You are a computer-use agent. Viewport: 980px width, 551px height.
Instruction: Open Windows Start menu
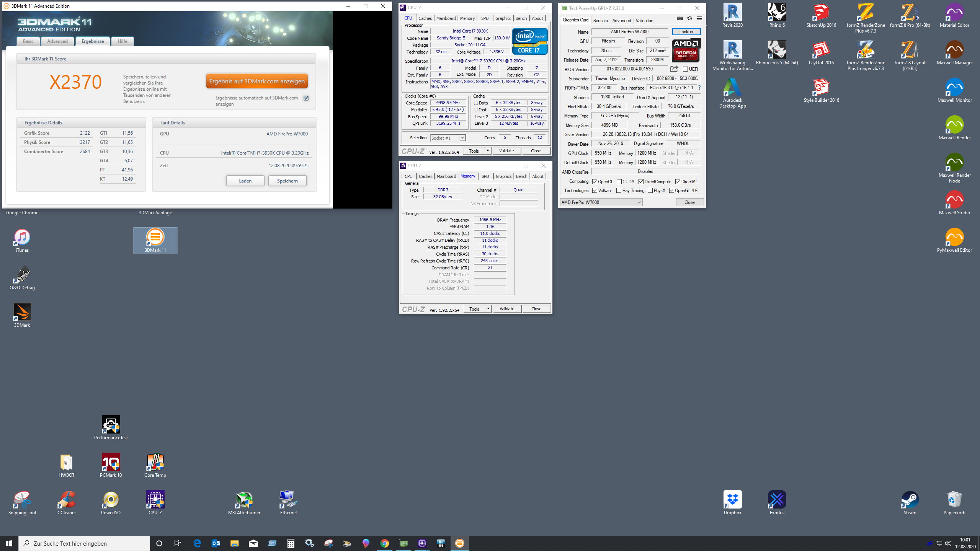pyautogui.click(x=9, y=543)
